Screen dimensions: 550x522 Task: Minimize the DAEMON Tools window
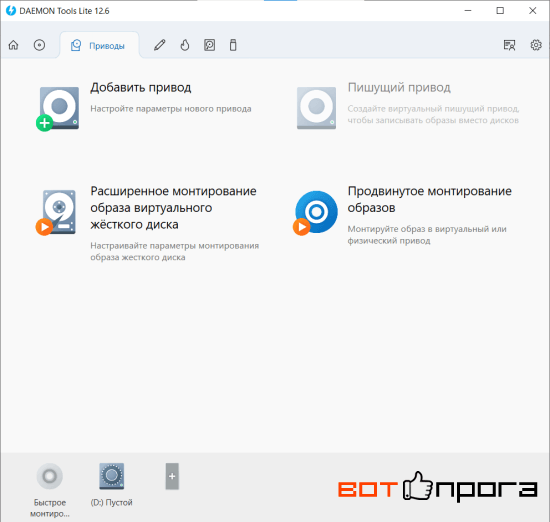coord(468,11)
